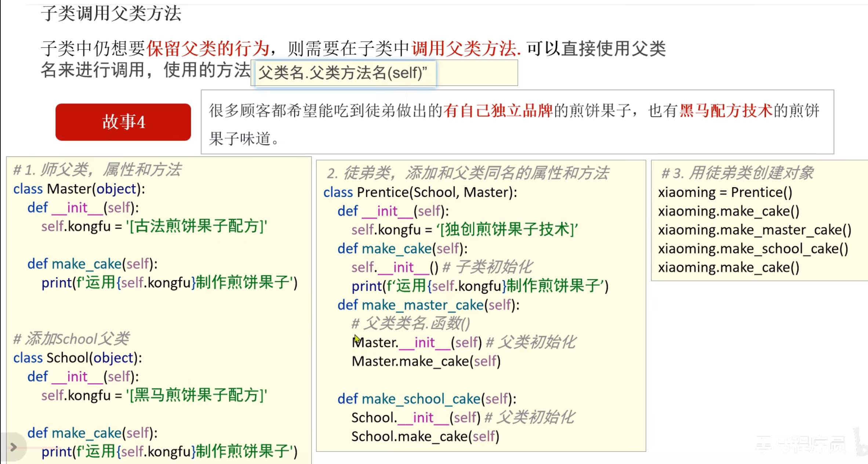
Task: Click class Prentice(School, Master) line
Action: click(x=420, y=192)
